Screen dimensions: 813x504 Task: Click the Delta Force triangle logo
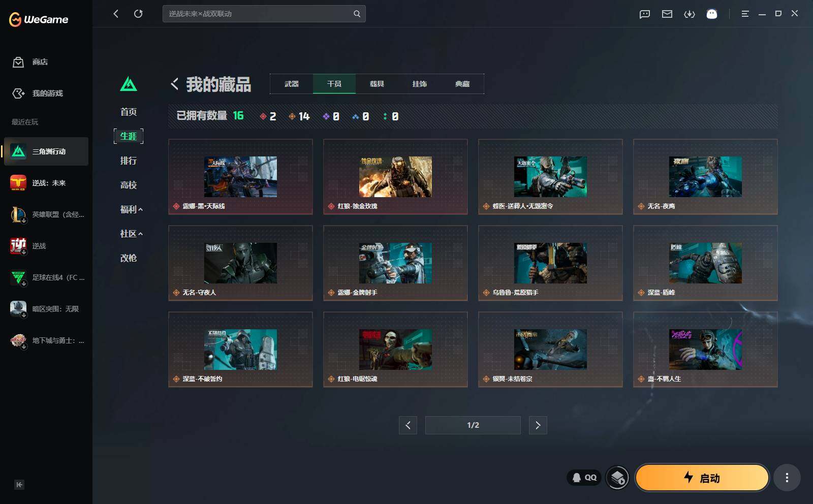tap(129, 84)
